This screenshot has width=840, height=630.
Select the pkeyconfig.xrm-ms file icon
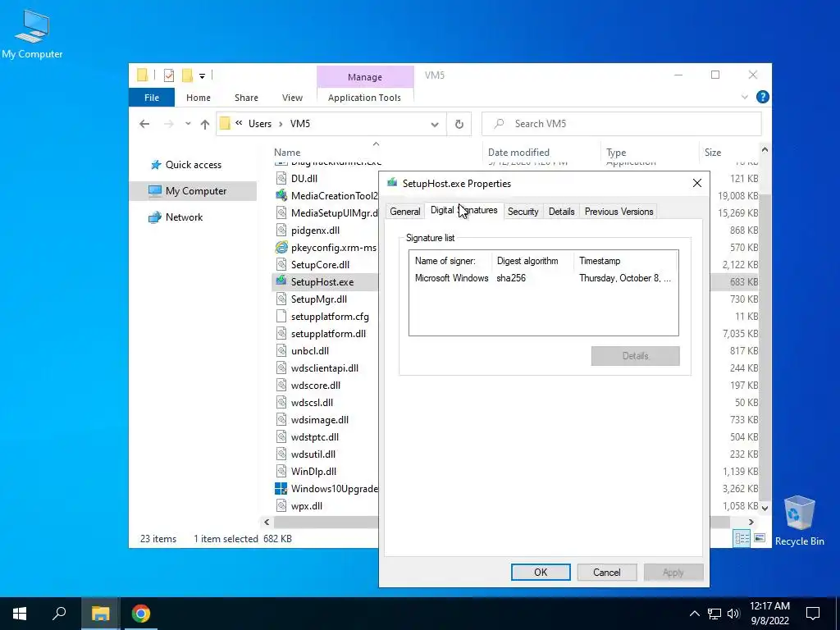[281, 248]
